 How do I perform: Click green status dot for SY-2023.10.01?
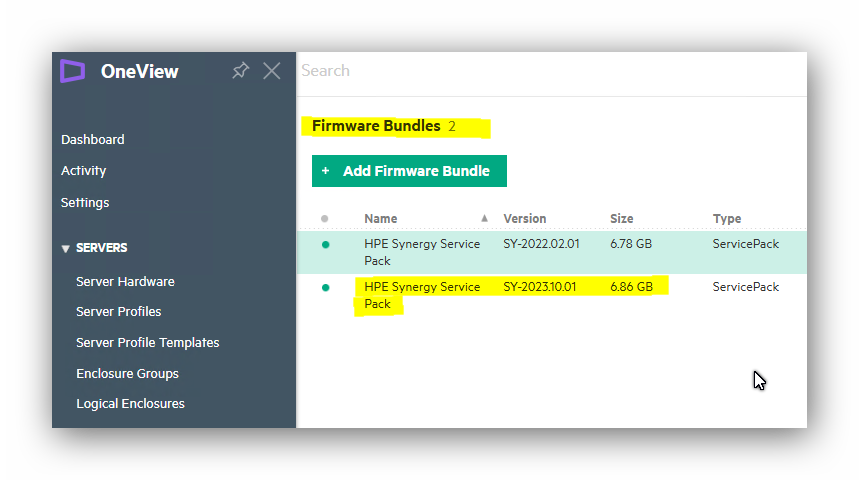click(325, 287)
